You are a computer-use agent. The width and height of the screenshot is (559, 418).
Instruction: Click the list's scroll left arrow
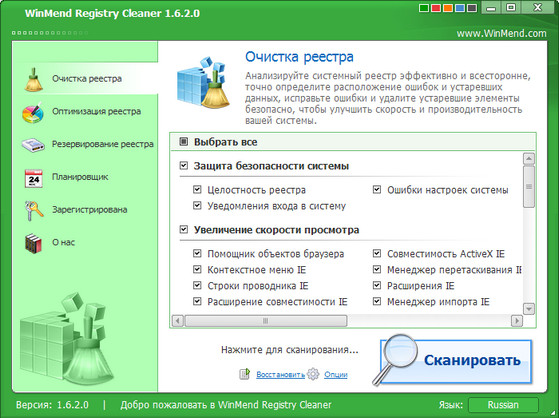click(178, 321)
